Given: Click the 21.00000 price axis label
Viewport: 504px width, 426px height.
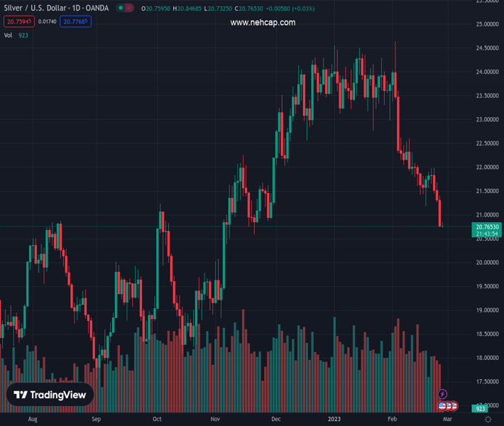Looking at the screenshot, I should click(487, 214).
